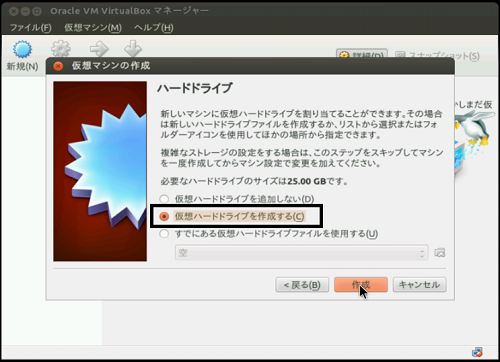Click the Discard down-arrow toolbar icon
The height and width of the screenshot is (362, 500).
133,48
